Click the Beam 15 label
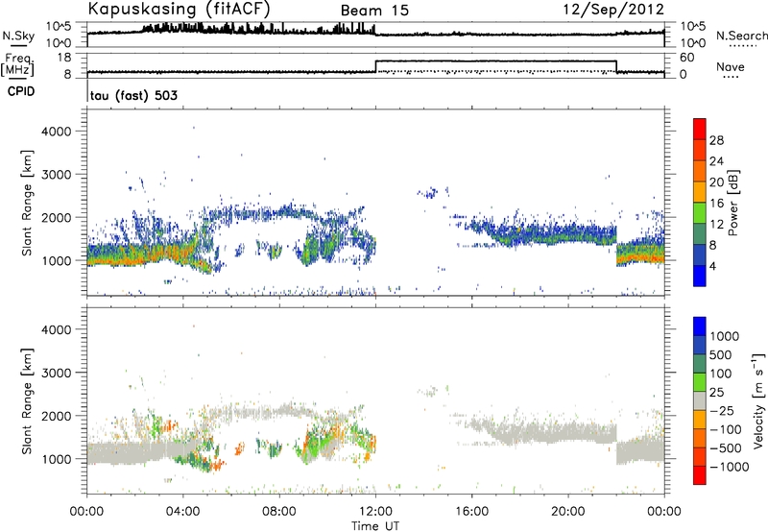768x532 pixels. tap(374, 11)
